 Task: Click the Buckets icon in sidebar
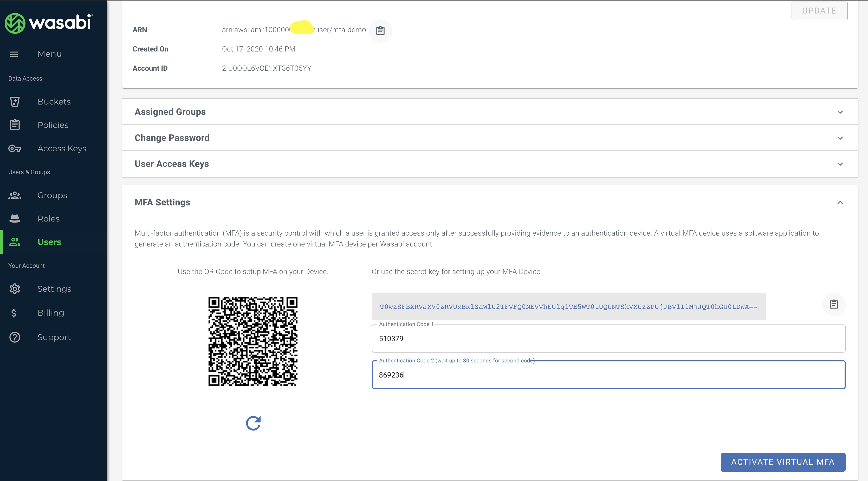point(15,101)
